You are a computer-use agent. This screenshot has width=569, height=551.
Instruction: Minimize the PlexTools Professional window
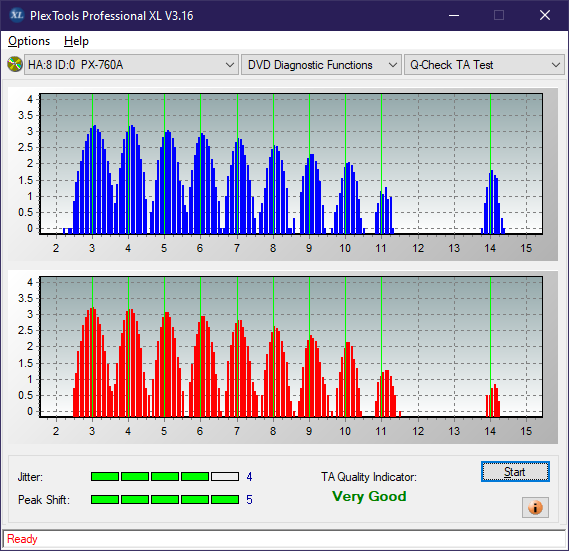pos(454,15)
